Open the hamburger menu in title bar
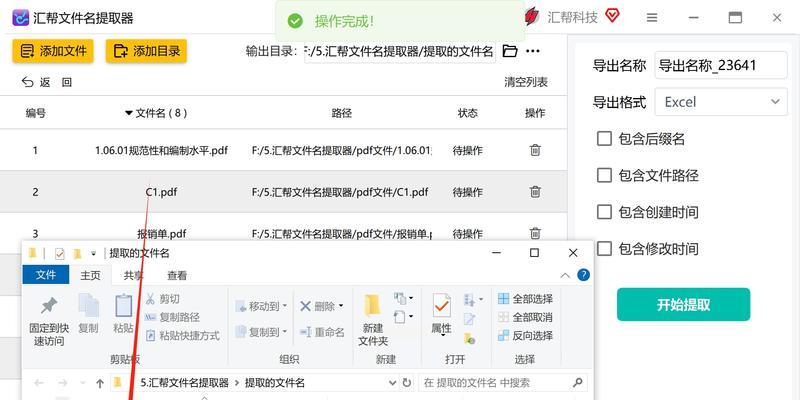800x400 pixels. tap(652, 18)
